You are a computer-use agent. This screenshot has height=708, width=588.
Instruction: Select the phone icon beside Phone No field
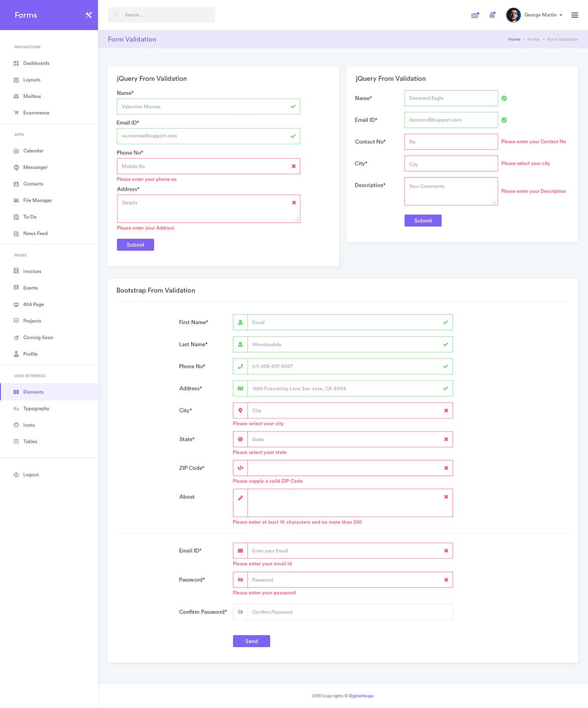pyautogui.click(x=240, y=366)
